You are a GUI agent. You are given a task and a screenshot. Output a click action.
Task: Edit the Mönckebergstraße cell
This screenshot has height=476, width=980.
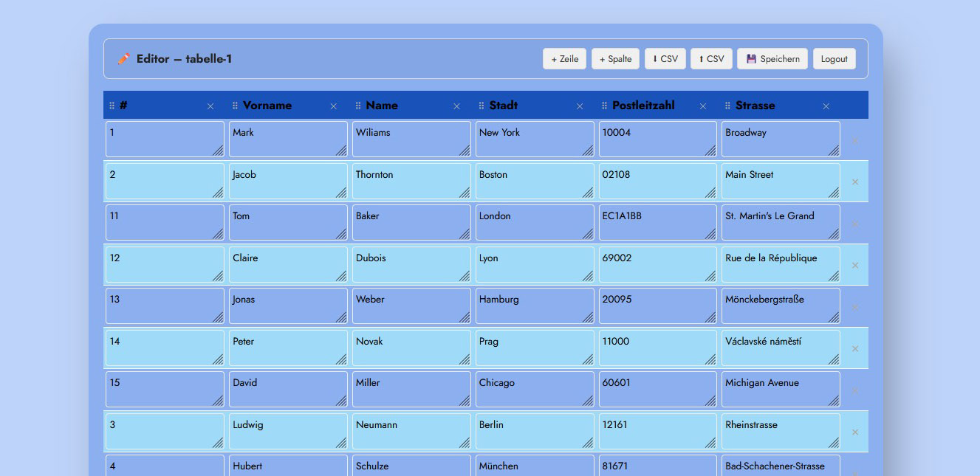pos(781,306)
